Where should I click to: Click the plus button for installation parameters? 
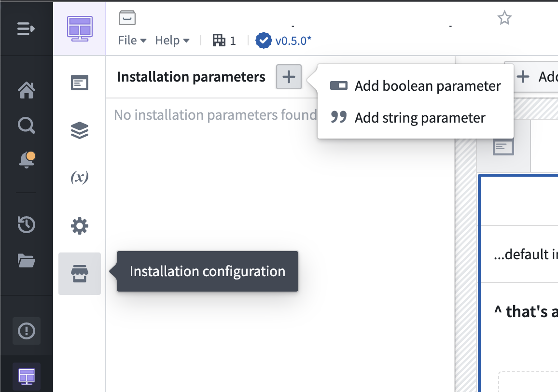click(x=289, y=77)
